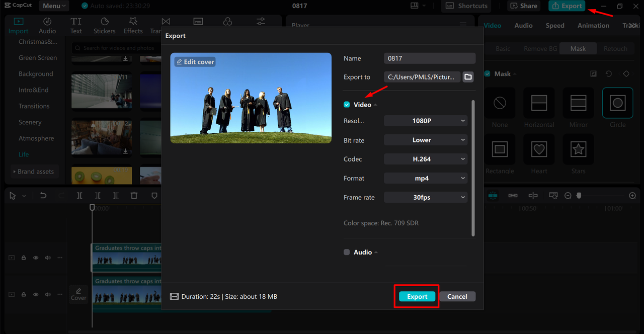Click the delete-right trim tool

[116, 196]
